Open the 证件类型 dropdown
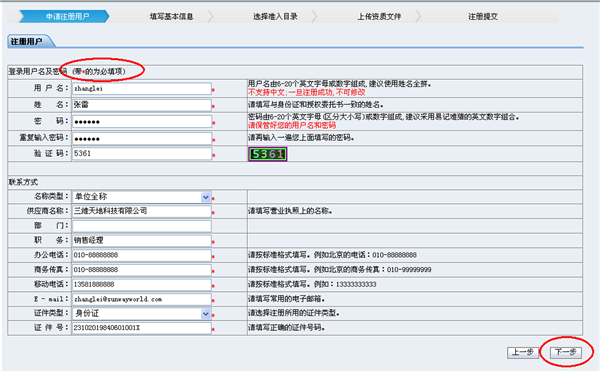Image resolution: width=600 pixels, height=372 pixels. point(142,314)
